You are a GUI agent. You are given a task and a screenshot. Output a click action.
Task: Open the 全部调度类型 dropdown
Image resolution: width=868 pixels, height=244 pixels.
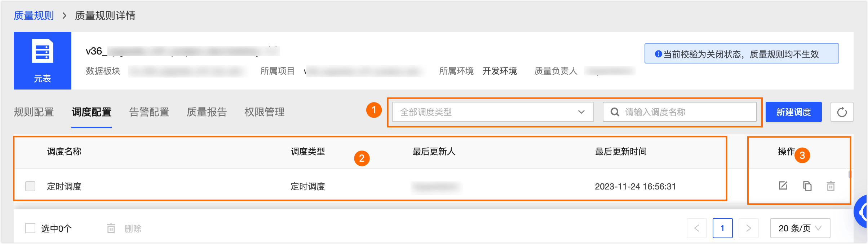point(492,112)
